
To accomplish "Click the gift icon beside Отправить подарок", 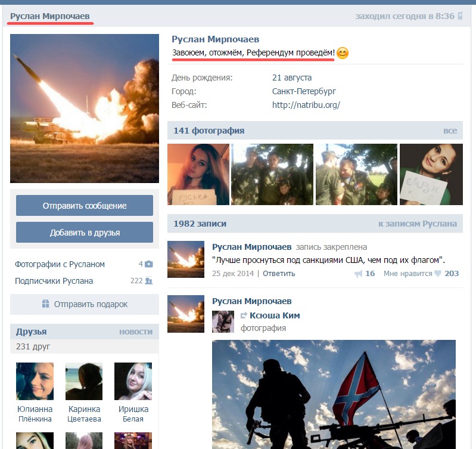I will tap(46, 304).
